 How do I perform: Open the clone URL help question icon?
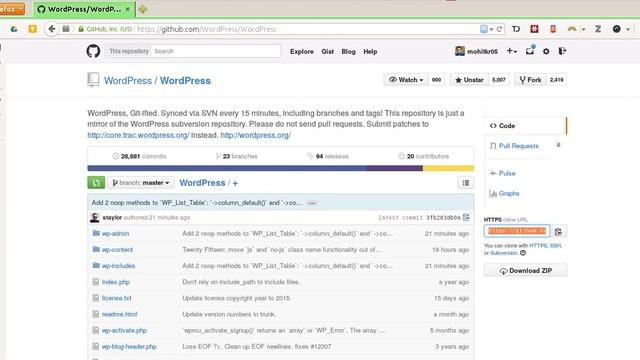click(523, 253)
